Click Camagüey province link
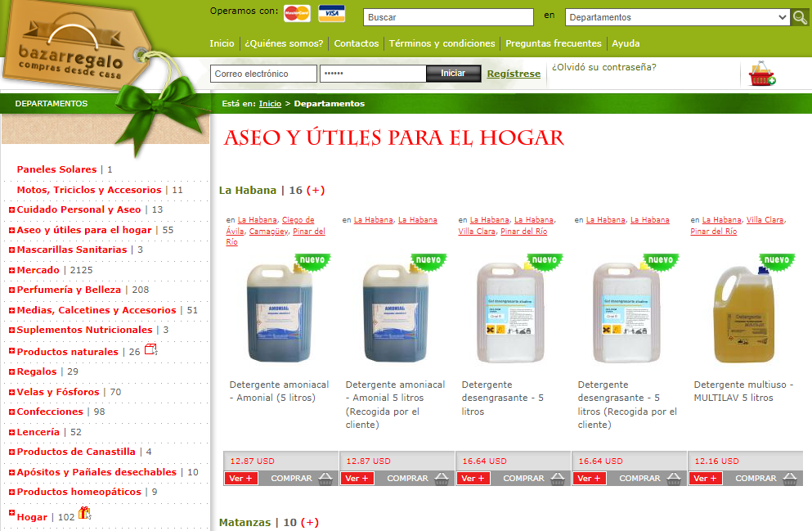 [268, 231]
